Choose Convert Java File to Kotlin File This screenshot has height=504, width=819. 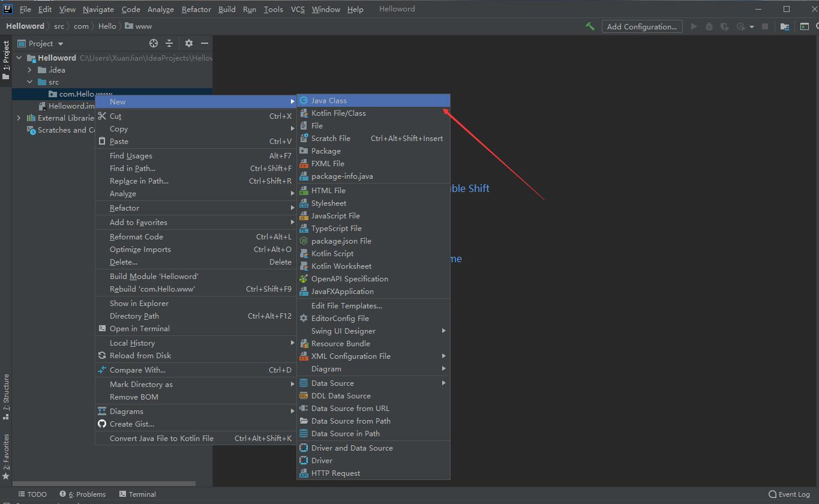(195, 439)
